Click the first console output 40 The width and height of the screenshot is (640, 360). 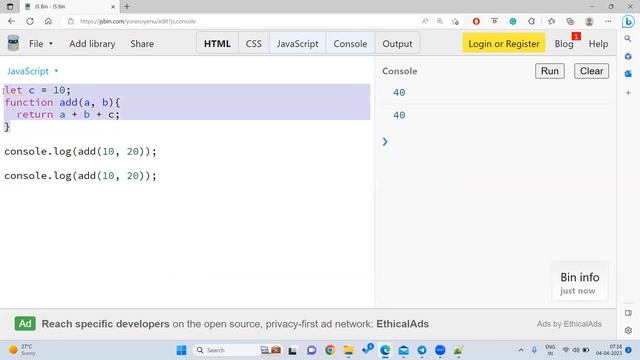click(x=399, y=93)
